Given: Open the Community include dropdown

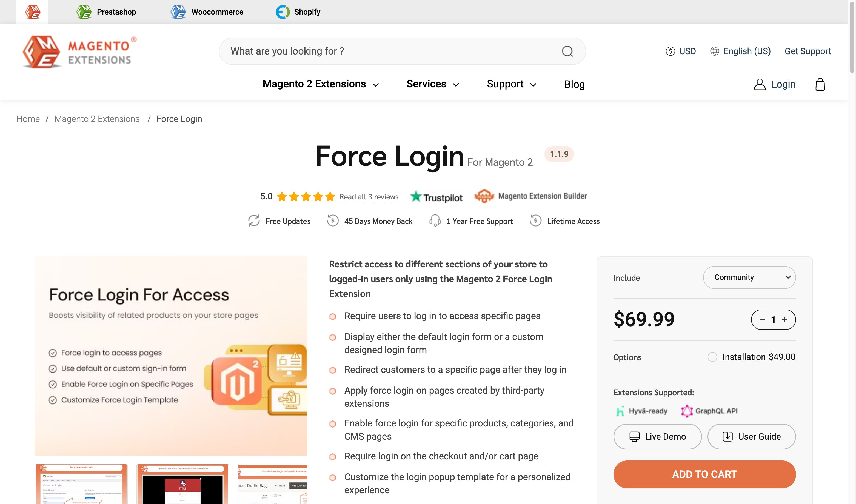Looking at the screenshot, I should (x=749, y=277).
